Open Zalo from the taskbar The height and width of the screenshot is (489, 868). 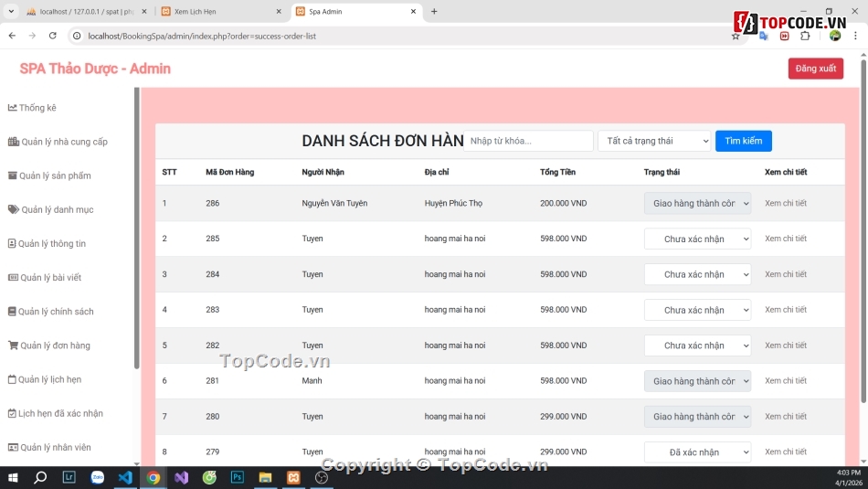98,477
